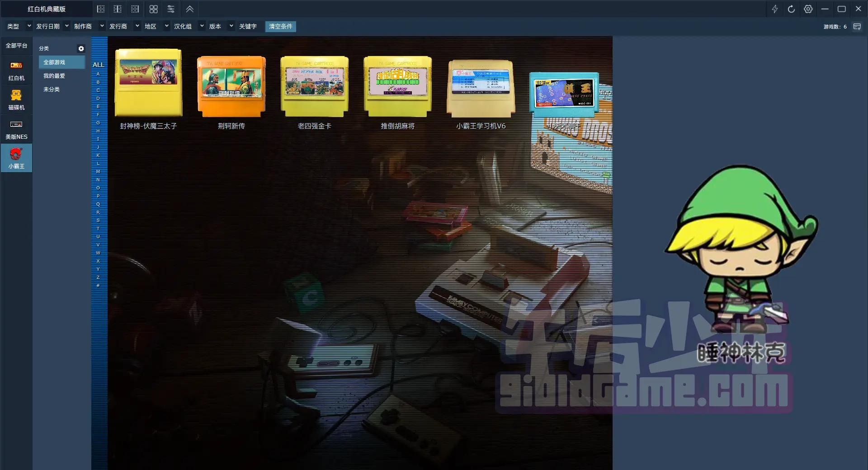Filter by letter T in index
The height and width of the screenshot is (470, 868).
point(98,229)
